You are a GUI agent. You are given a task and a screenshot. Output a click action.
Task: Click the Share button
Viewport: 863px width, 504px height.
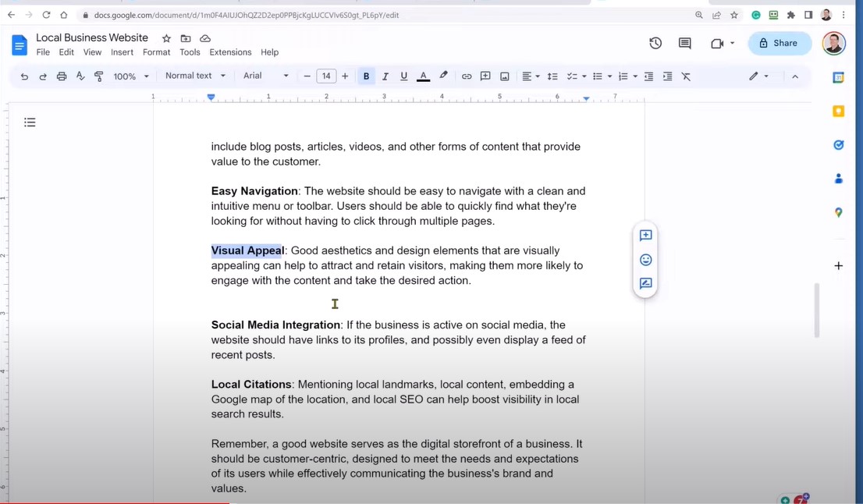[x=779, y=44]
